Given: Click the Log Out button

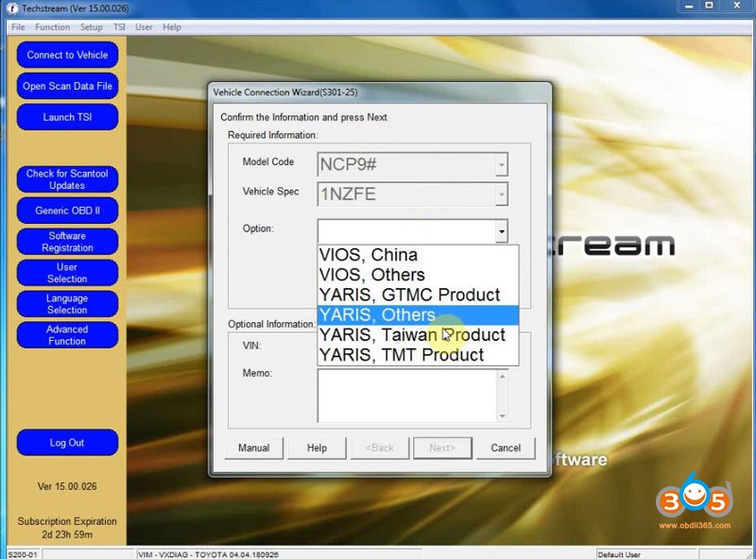Looking at the screenshot, I should 67,442.
